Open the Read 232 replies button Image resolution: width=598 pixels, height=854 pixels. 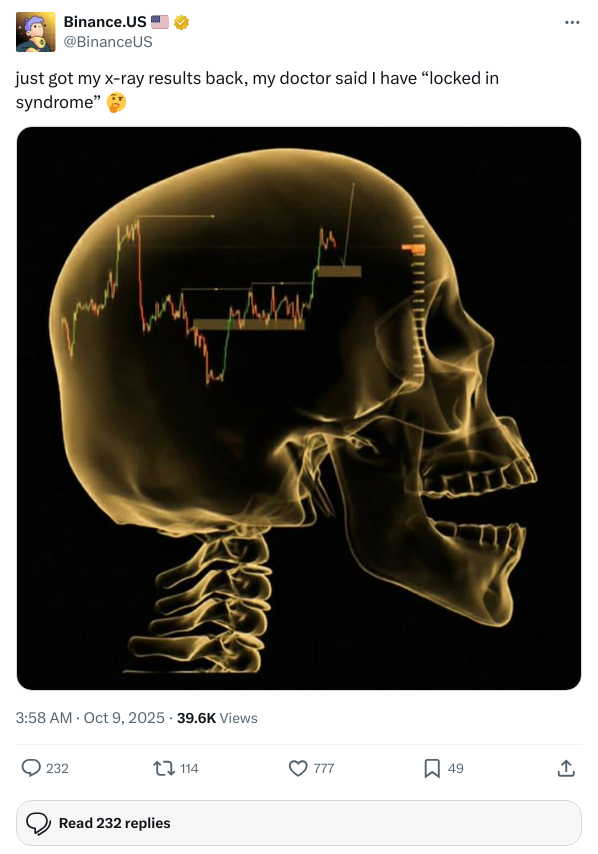[299, 823]
